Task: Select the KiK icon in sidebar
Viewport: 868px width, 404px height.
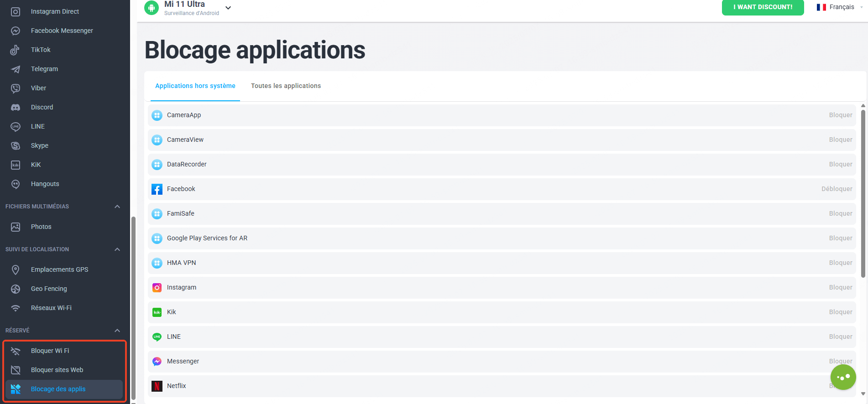Action: (x=16, y=165)
